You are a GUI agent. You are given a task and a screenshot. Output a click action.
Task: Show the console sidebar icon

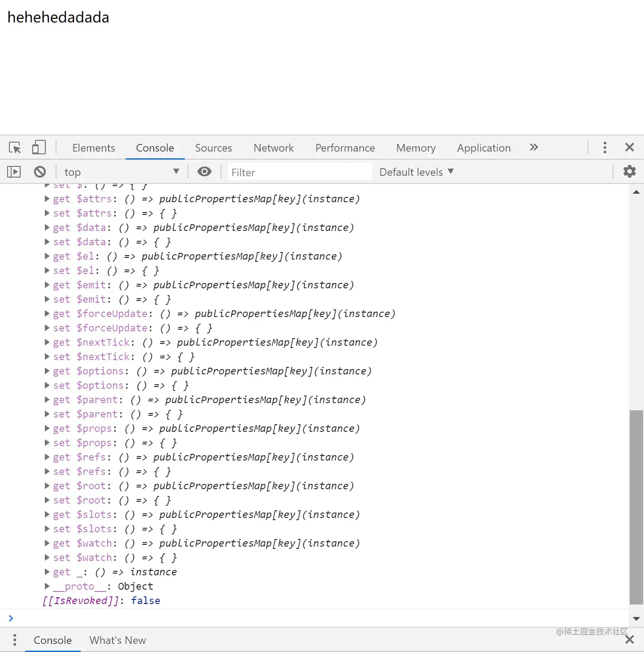[14, 172]
